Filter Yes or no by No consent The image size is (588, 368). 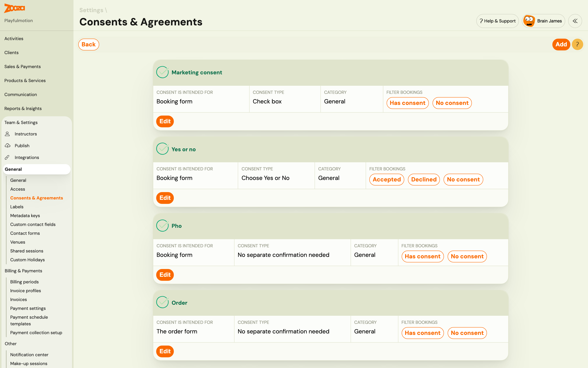point(463,180)
